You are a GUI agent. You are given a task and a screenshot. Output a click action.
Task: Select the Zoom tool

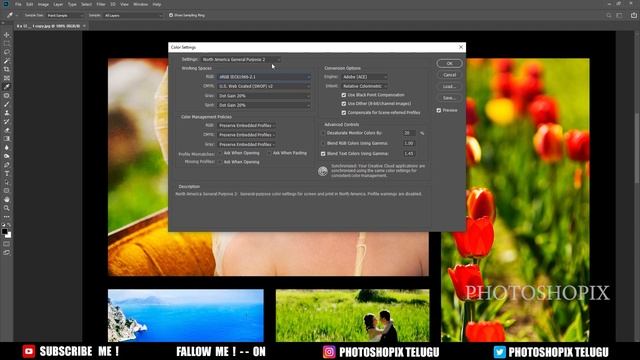[7, 208]
